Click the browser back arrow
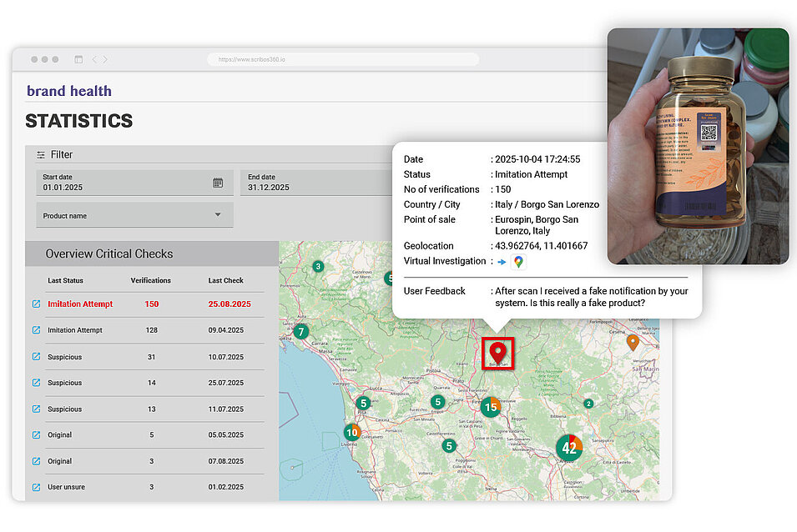Screen dimensions: 797x532 tap(94, 59)
